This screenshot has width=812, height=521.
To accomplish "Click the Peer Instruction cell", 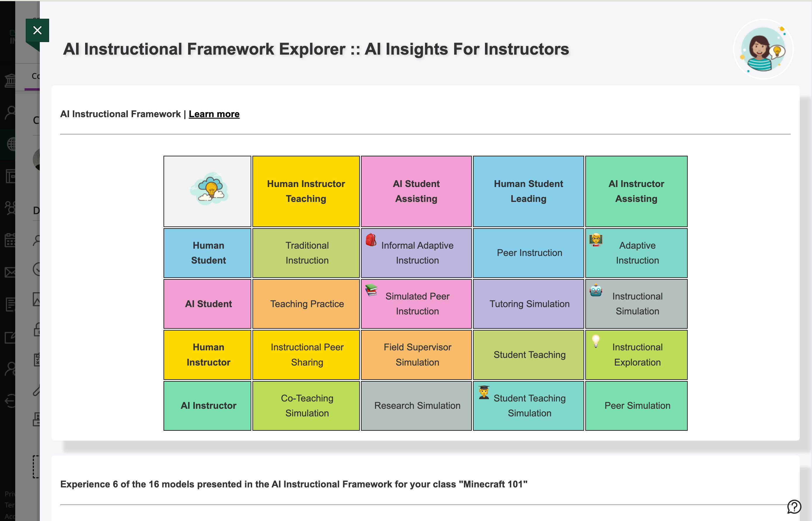I will [x=529, y=253].
